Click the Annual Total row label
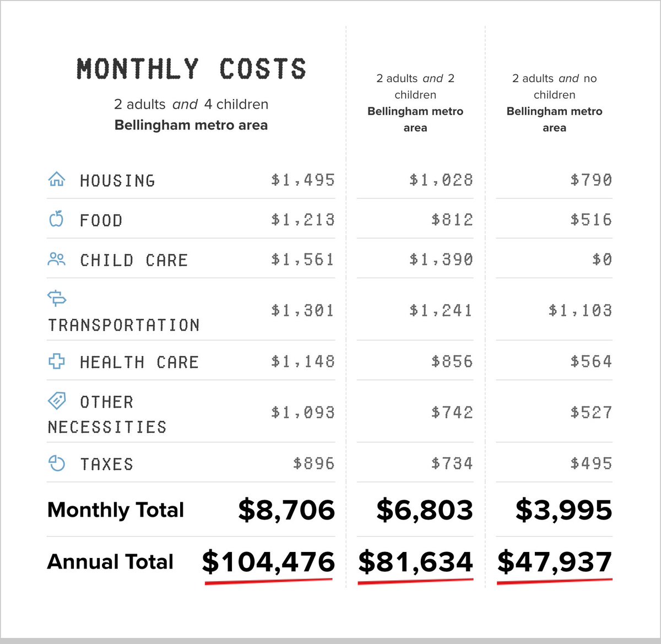 (110, 562)
